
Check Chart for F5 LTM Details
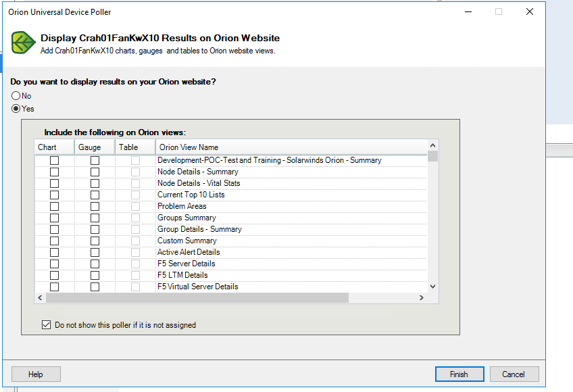pyautogui.click(x=55, y=275)
